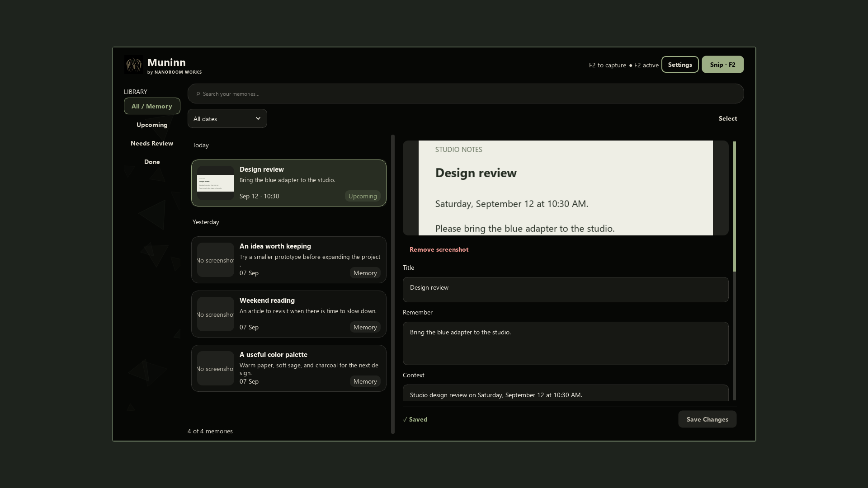Click the Today group header

pos(200,145)
